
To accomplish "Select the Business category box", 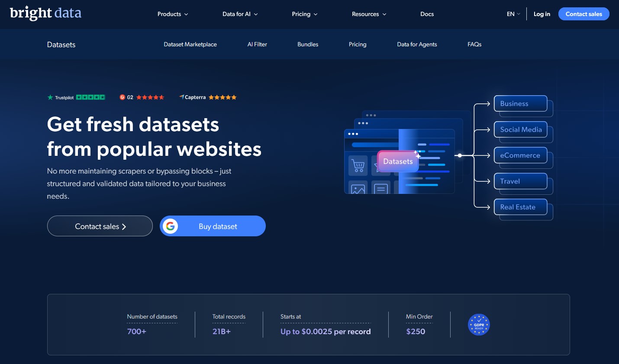I will [521, 103].
